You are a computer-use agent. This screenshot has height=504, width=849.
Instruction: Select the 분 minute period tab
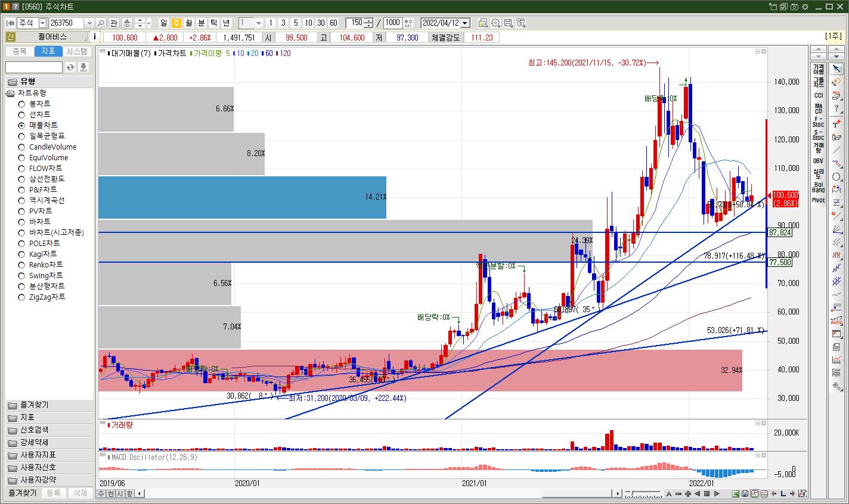202,23
